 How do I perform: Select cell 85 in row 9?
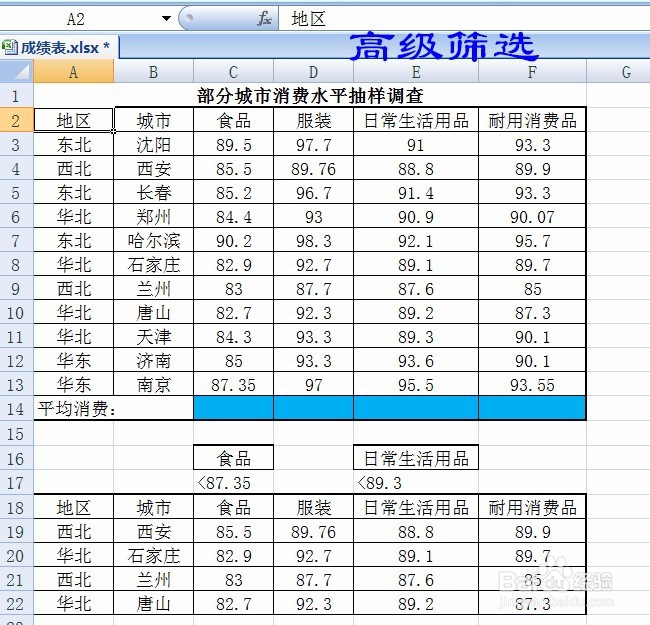point(532,289)
